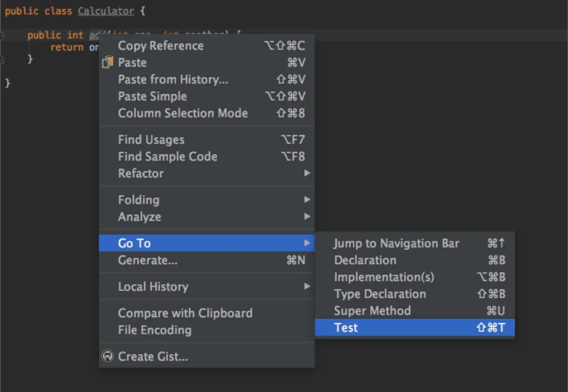Click Paste Simple
The height and width of the screenshot is (392, 568).
[152, 96]
